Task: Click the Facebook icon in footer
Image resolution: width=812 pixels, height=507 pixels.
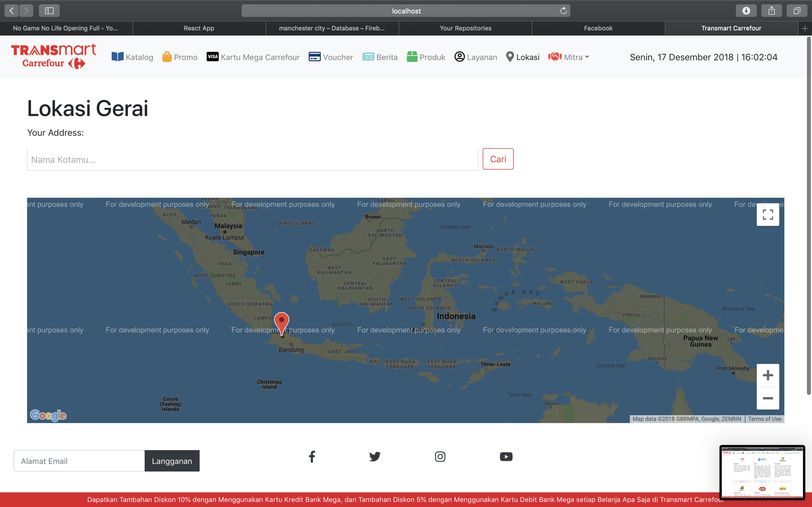Action: pos(312,456)
